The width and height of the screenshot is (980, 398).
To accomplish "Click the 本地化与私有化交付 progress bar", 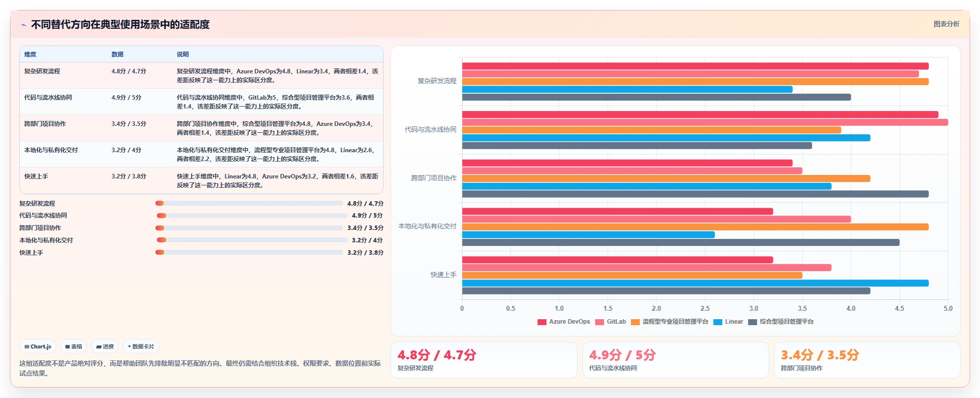I will coord(252,240).
